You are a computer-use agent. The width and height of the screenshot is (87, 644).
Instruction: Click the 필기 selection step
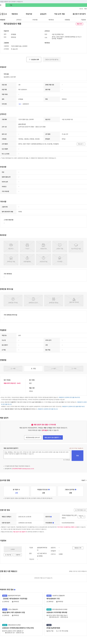coord(54,369)
